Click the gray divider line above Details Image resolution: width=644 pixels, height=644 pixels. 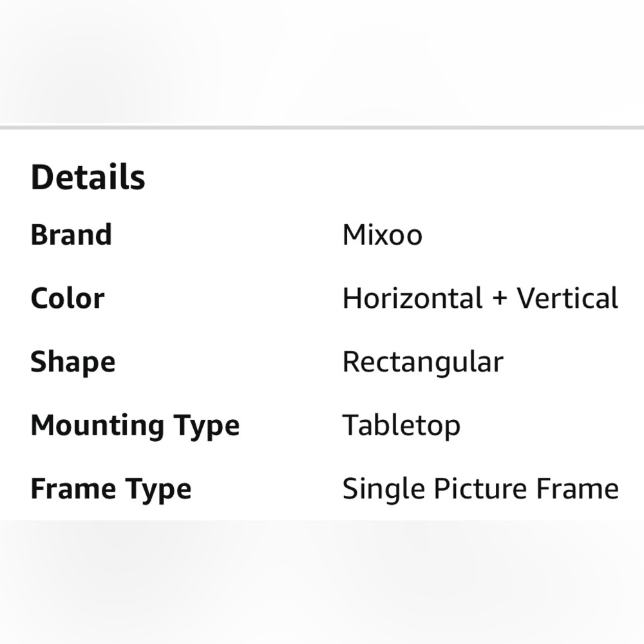click(322, 128)
